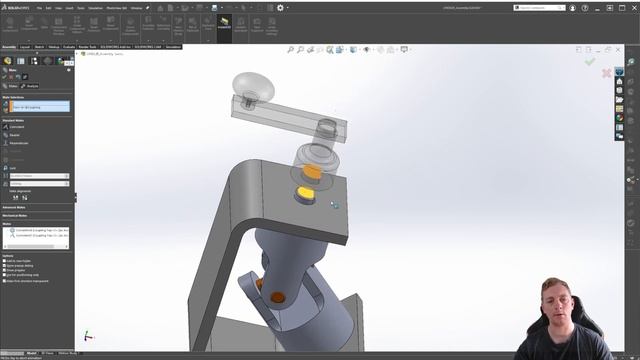
Task: Toggle Show popup dialog checkbox
Action: click(4, 266)
